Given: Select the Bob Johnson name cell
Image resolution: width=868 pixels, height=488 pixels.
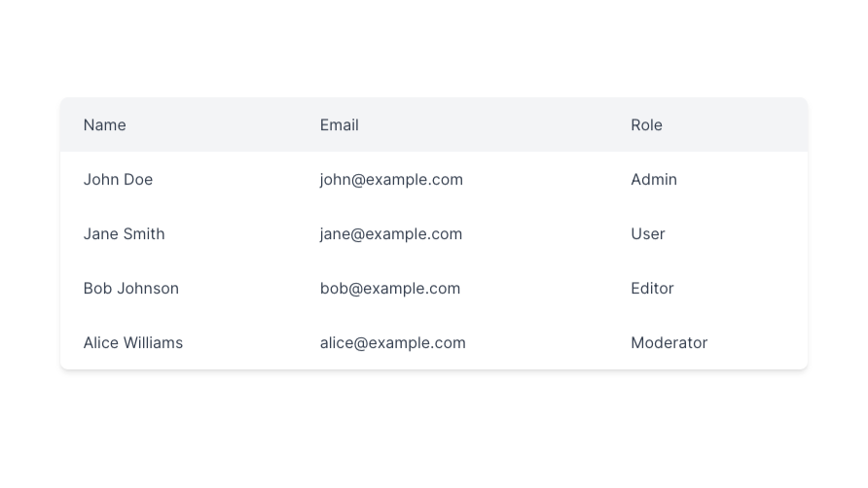Looking at the screenshot, I should [130, 289].
